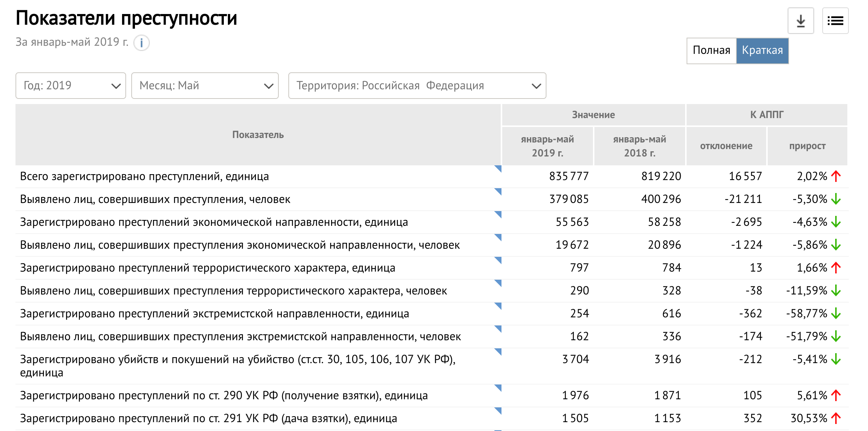Expand the Месяц: Май dropdown

coord(205,86)
